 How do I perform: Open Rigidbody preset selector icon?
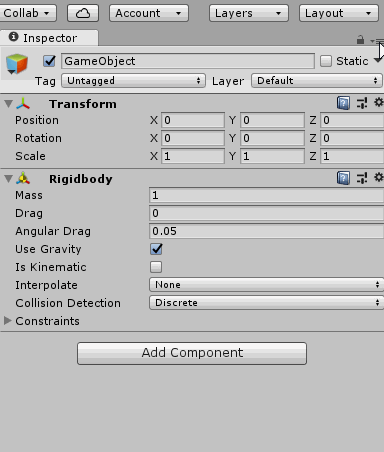(362, 178)
